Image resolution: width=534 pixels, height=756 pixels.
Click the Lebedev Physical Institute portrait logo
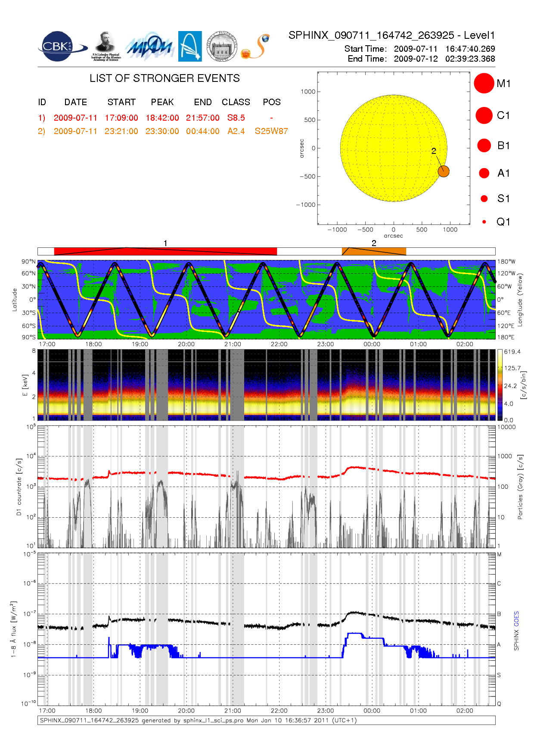pyautogui.click(x=106, y=46)
